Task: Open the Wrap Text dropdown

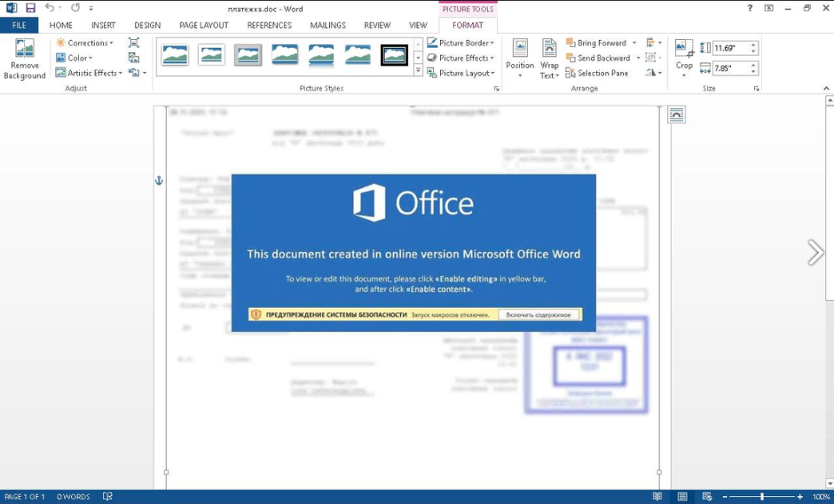Action: (549, 59)
